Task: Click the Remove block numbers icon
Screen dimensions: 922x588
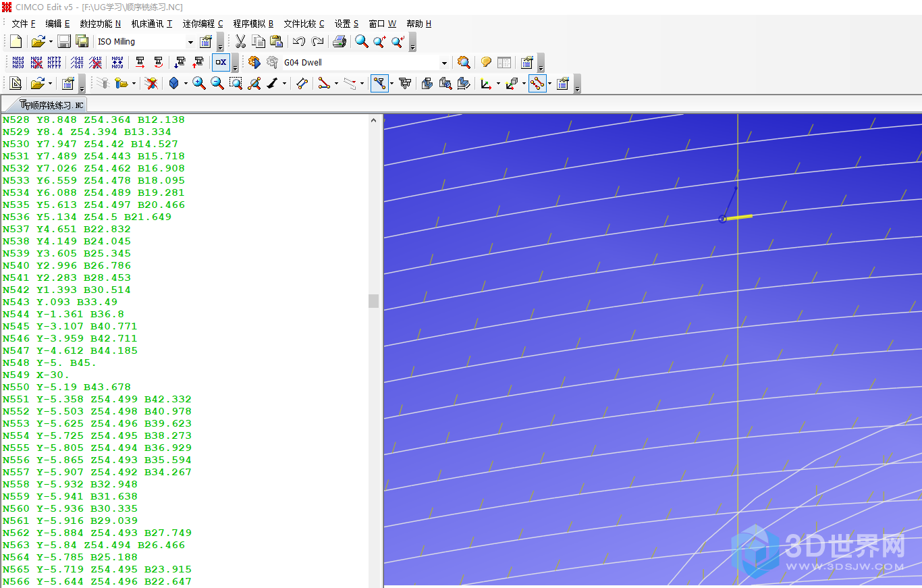Action: click(36, 63)
